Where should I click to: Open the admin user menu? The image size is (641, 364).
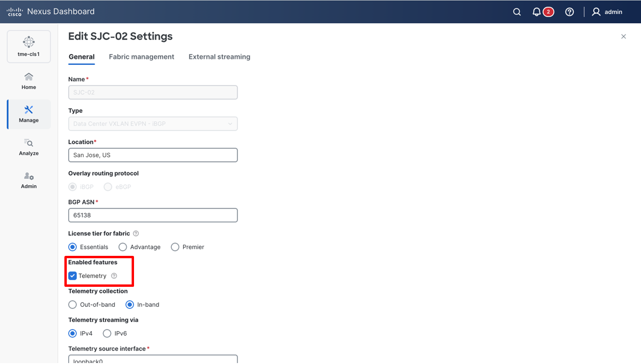click(x=607, y=12)
